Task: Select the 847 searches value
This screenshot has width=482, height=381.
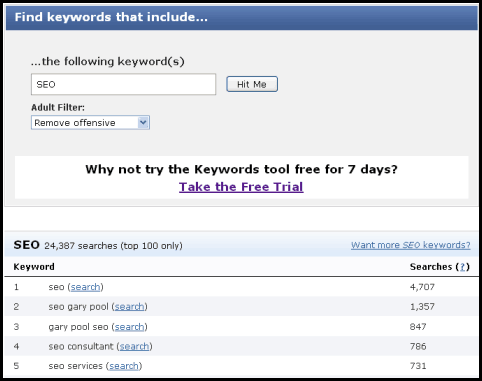Action: pyautogui.click(x=418, y=327)
